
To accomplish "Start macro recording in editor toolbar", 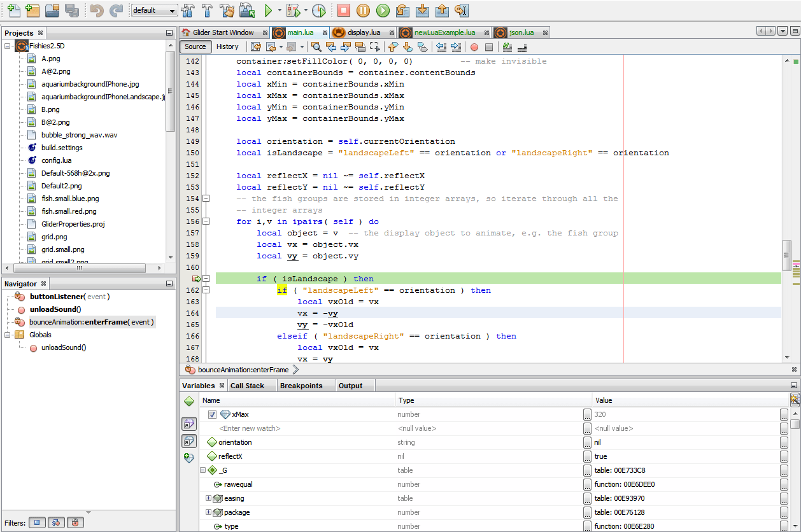I will (474, 46).
